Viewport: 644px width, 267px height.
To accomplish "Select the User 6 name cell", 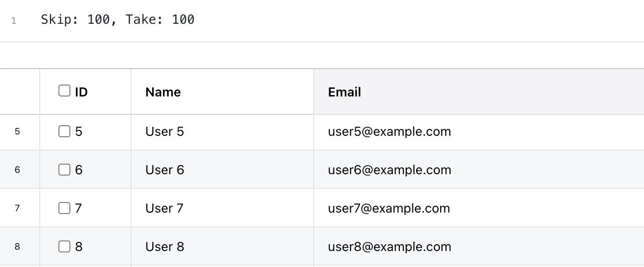I will (164, 170).
